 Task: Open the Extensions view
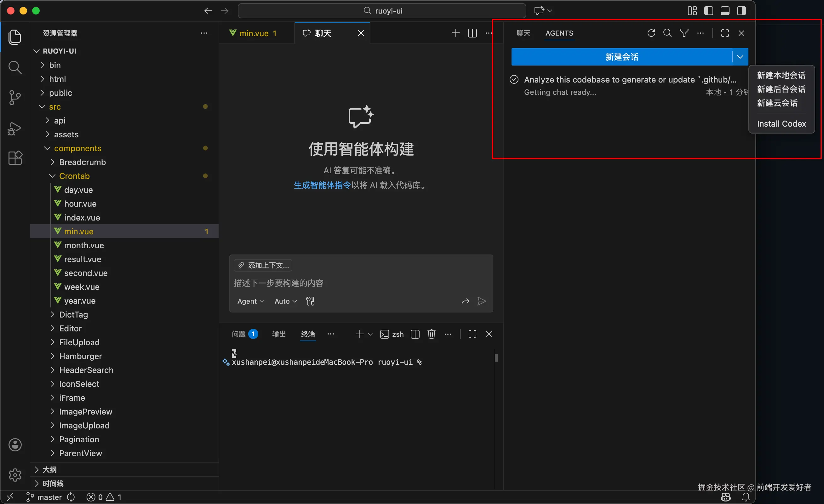pyautogui.click(x=15, y=158)
